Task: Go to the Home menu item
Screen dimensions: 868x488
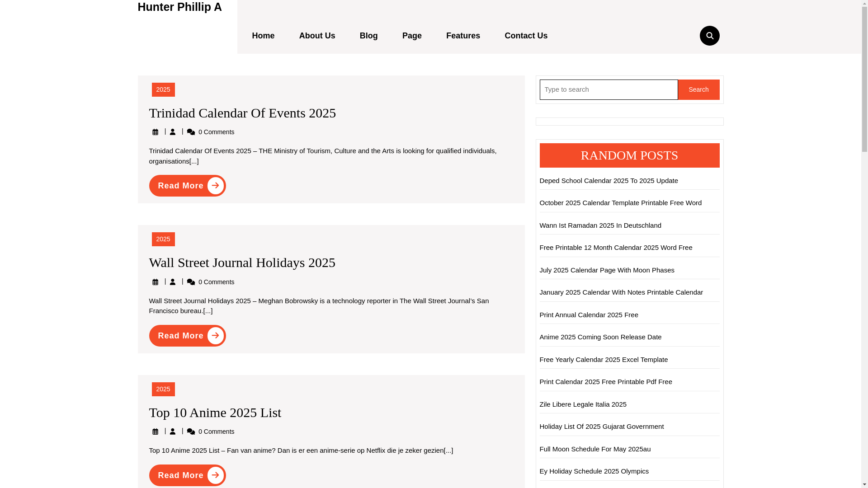Action: (x=263, y=36)
